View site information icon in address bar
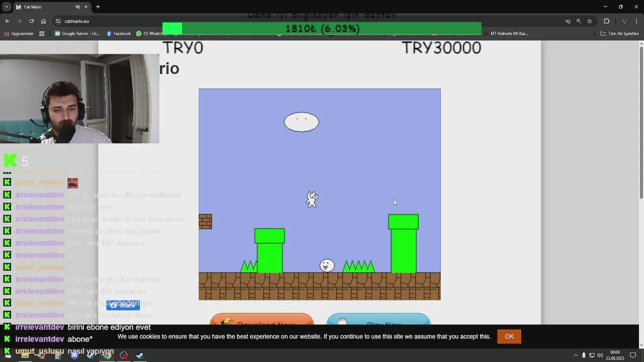This screenshot has height=362, width=644. 58,21
